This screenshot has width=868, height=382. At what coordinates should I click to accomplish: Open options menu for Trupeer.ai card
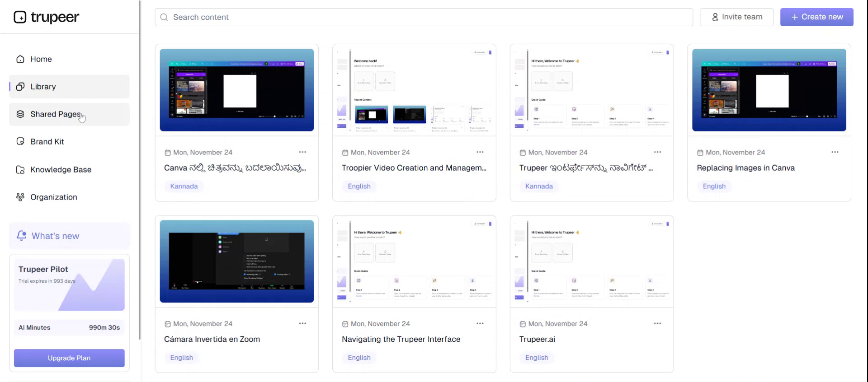(657, 323)
